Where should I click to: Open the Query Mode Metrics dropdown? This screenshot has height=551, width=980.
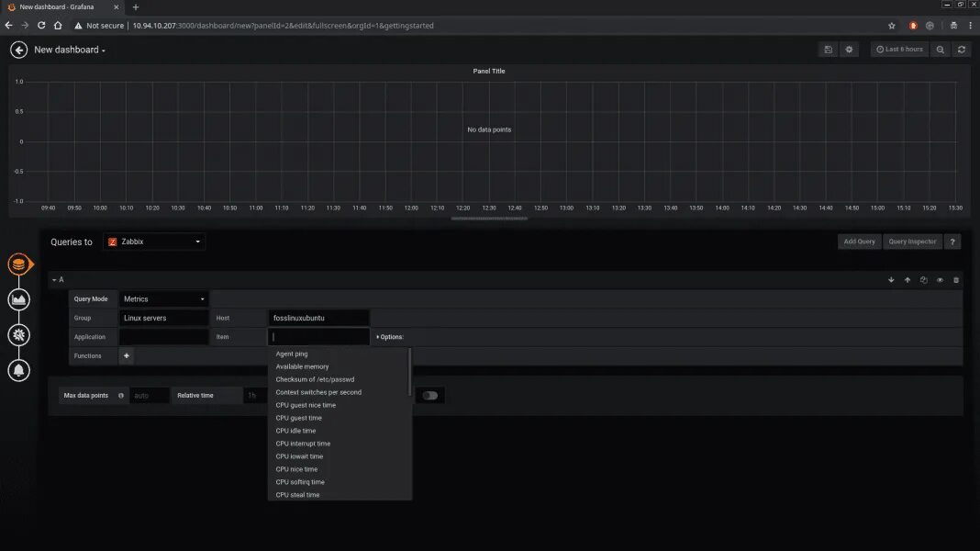(163, 299)
